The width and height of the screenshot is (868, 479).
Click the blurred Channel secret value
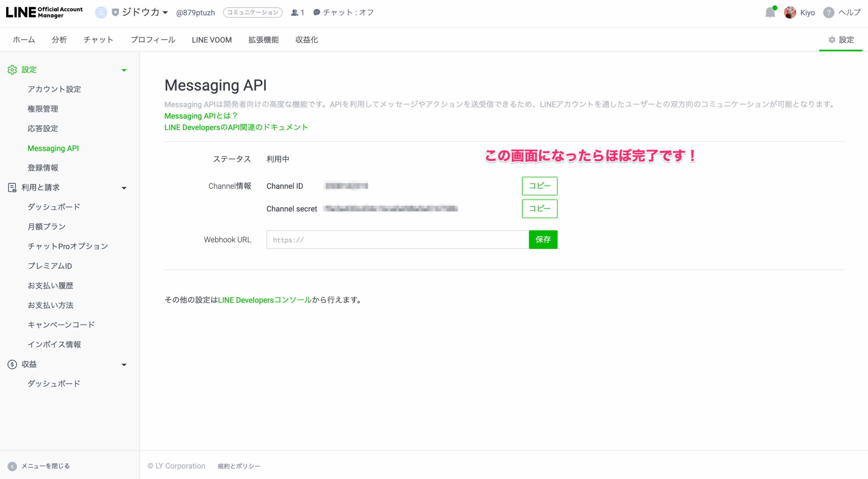pos(390,209)
